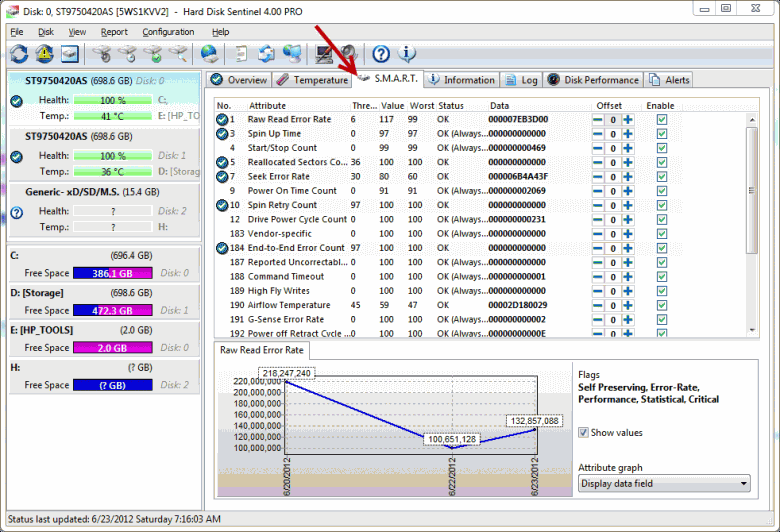Toggle Enable checkbox for Spin Up Time
Viewport: 780px width, 532px height.
[x=662, y=134]
